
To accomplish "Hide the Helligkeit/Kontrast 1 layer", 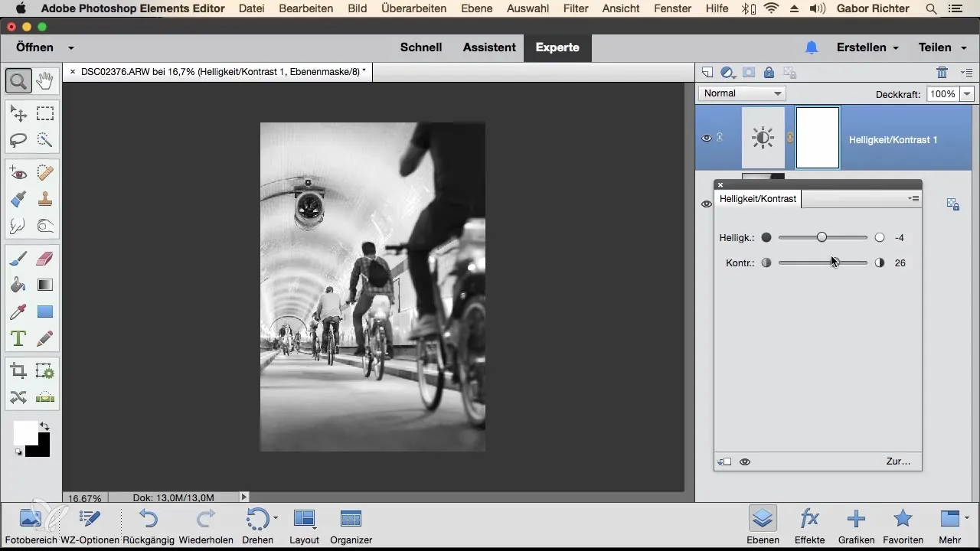I will click(707, 139).
